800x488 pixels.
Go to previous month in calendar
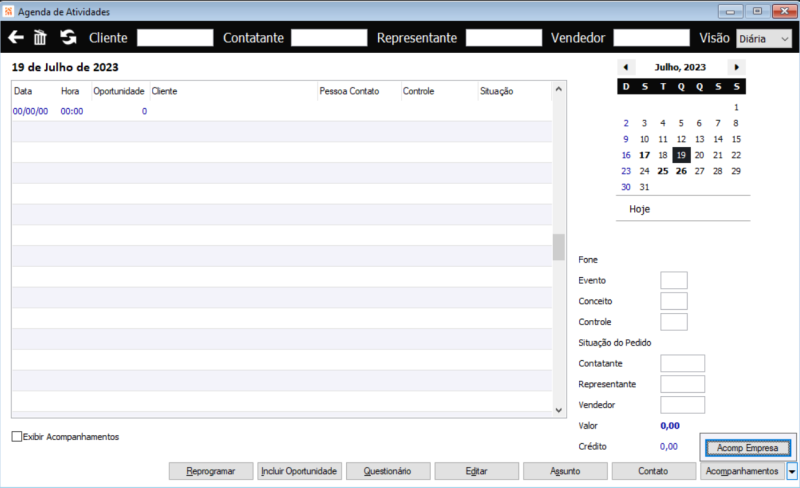[626, 67]
